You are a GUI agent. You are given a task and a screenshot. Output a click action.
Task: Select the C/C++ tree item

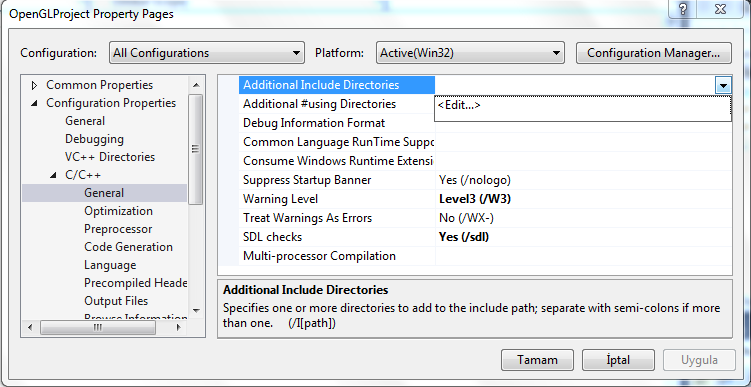83,175
